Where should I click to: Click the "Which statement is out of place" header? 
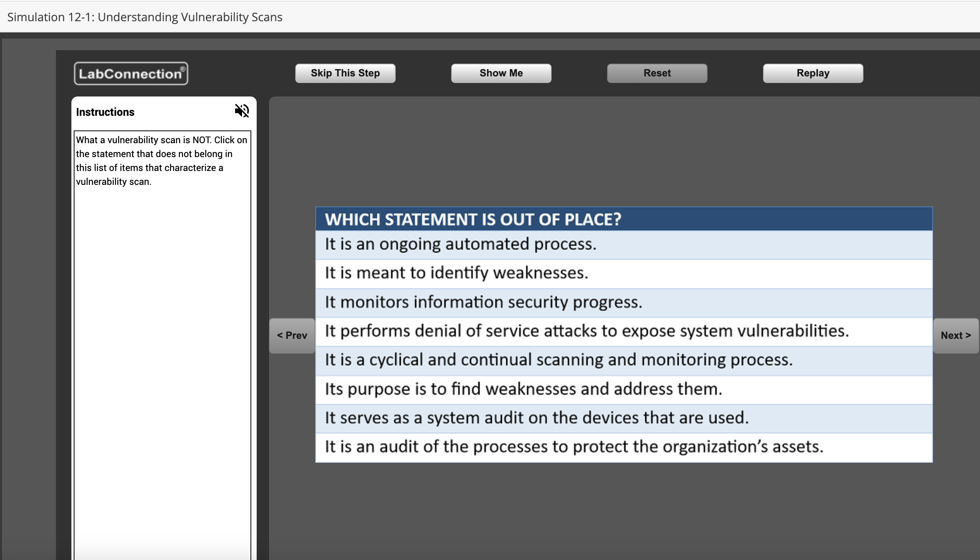[472, 219]
